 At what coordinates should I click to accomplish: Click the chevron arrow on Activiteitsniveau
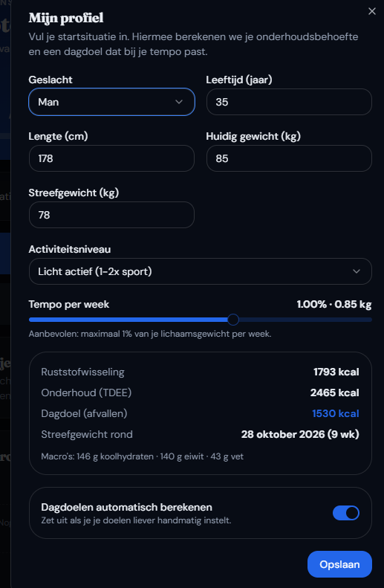(357, 271)
